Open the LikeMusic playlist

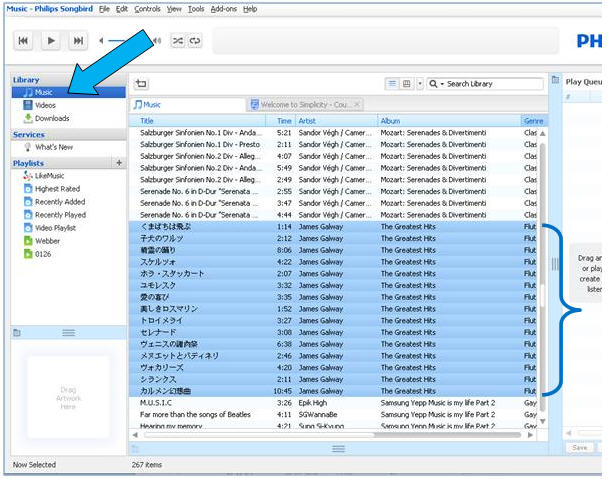[x=68, y=176]
